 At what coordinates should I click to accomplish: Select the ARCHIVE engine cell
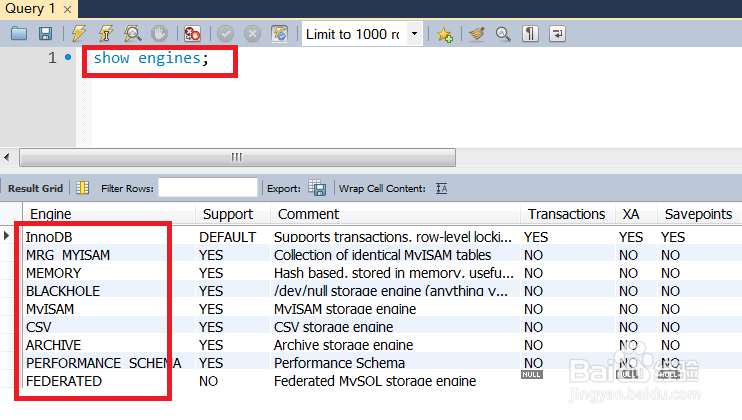[x=109, y=345]
